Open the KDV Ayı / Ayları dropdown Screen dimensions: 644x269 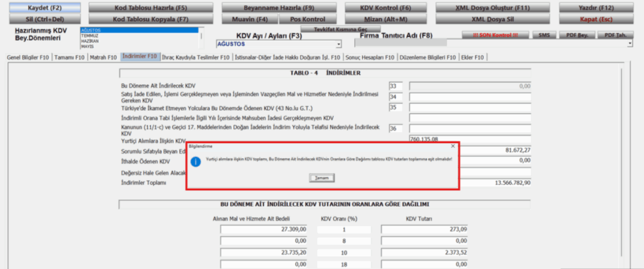(x=338, y=44)
